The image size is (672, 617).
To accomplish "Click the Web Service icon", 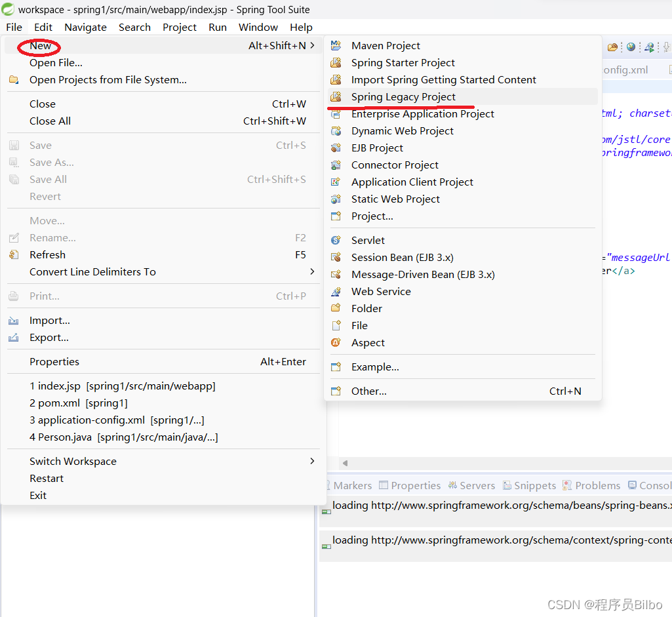I will tap(336, 291).
